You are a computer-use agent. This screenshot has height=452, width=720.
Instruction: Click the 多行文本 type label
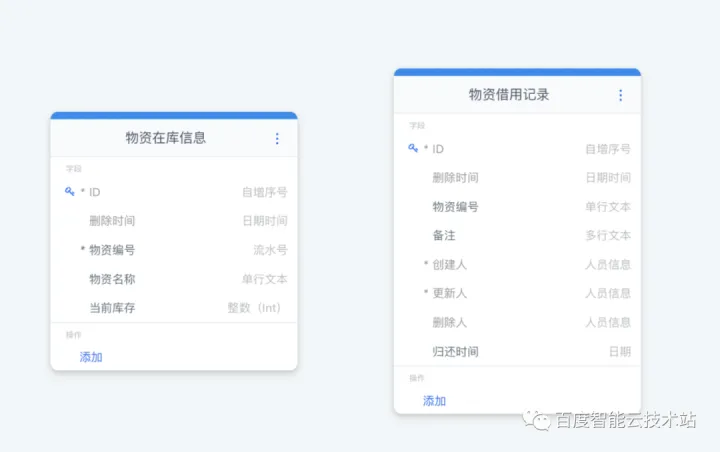pos(607,235)
